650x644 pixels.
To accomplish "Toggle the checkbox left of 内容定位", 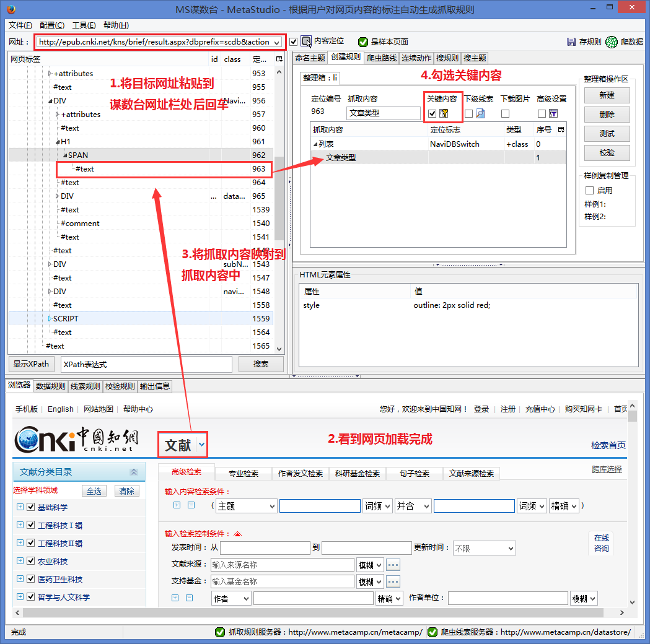I will [x=294, y=42].
